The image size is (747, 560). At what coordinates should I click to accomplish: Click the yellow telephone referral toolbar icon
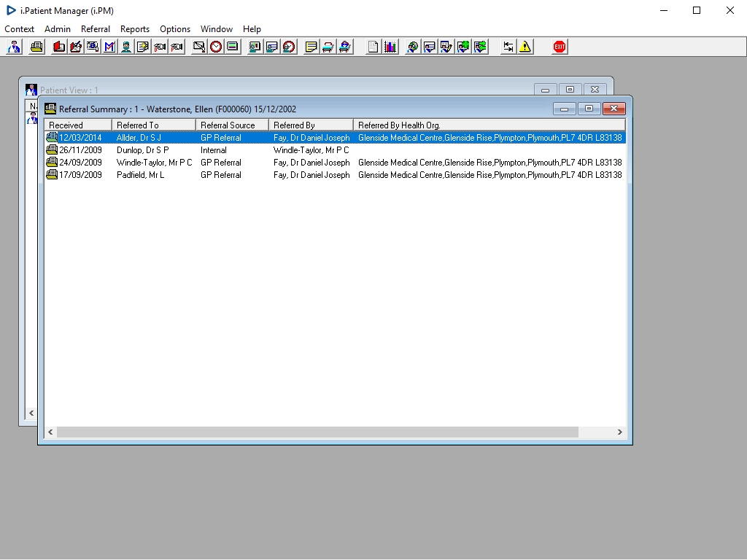click(36, 47)
